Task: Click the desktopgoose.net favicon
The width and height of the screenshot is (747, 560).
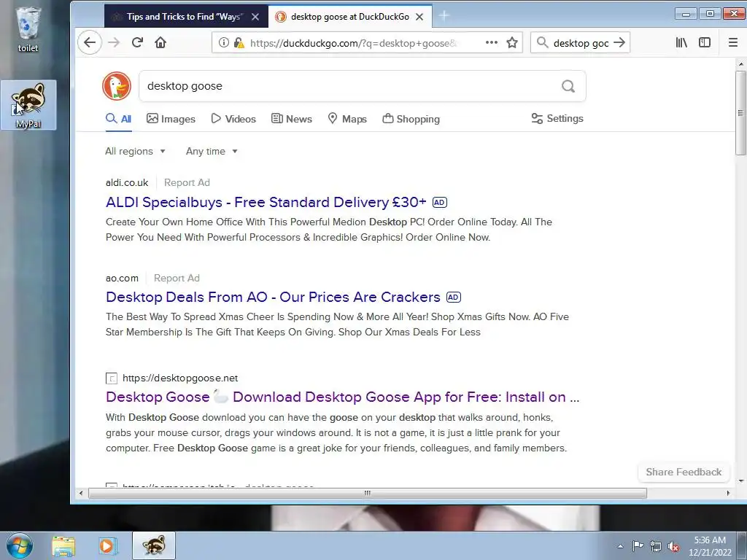Action: [x=112, y=378]
